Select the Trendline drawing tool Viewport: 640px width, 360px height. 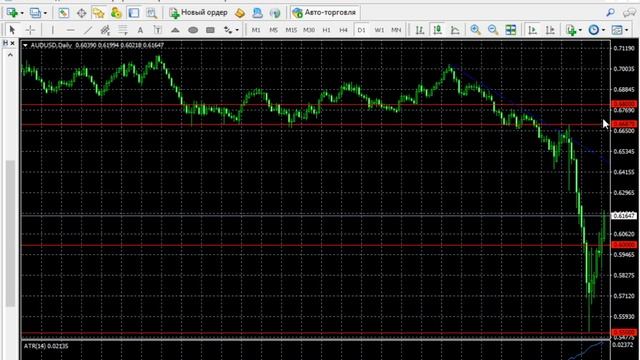pos(88,30)
